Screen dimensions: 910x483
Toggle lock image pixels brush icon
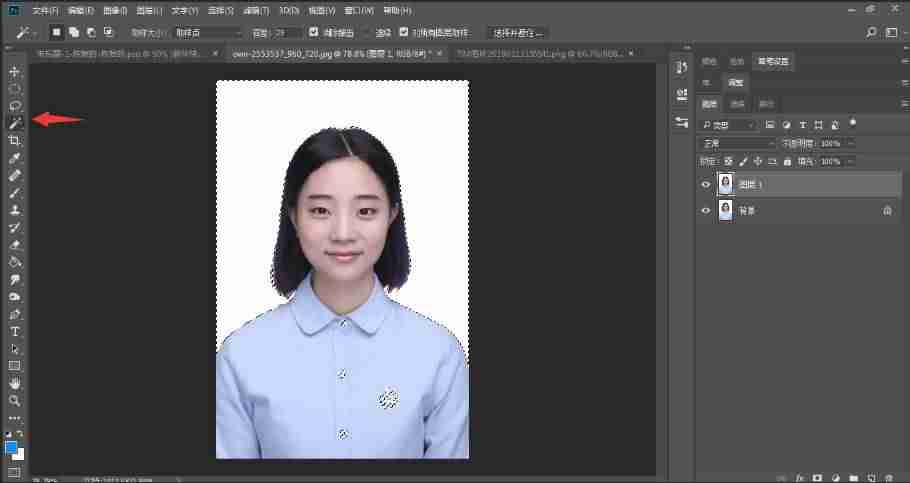click(743, 161)
